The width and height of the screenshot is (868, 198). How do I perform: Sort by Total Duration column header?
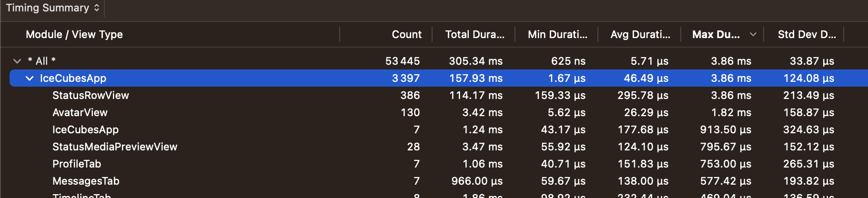[474, 34]
